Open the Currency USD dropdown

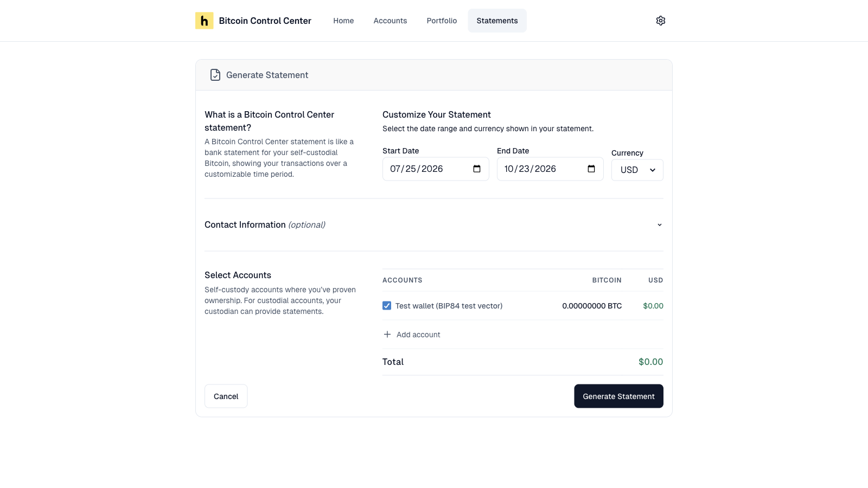[637, 170]
